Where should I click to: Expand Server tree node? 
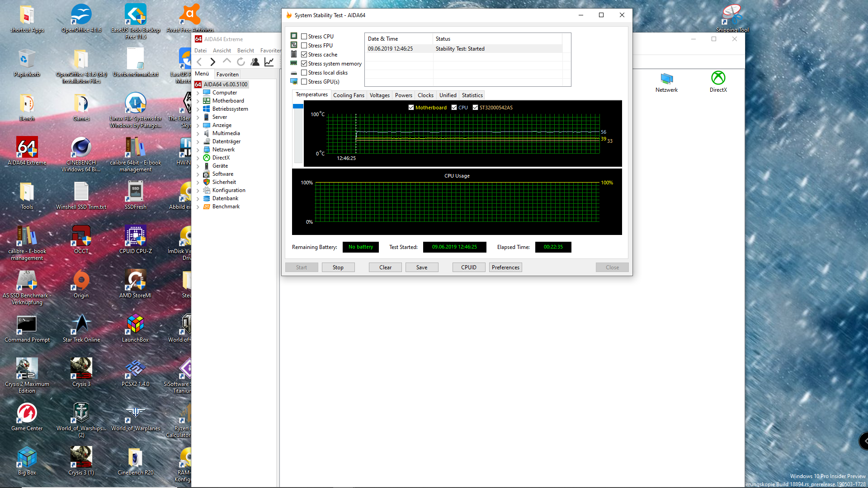[x=198, y=117]
